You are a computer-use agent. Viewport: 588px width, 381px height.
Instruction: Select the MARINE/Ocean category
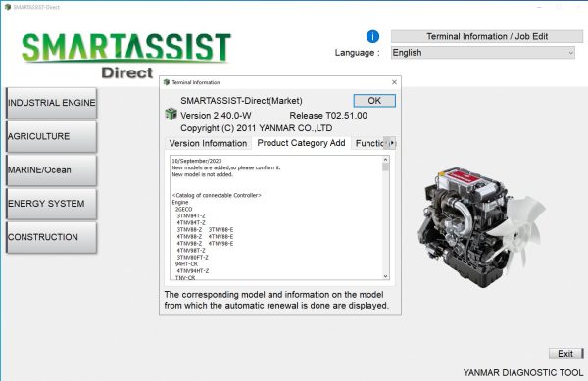51,170
